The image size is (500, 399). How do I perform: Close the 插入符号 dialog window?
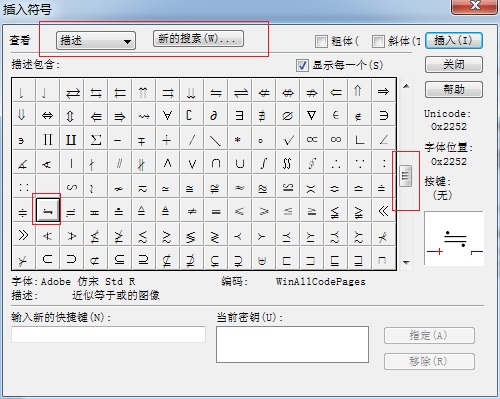(x=474, y=6)
